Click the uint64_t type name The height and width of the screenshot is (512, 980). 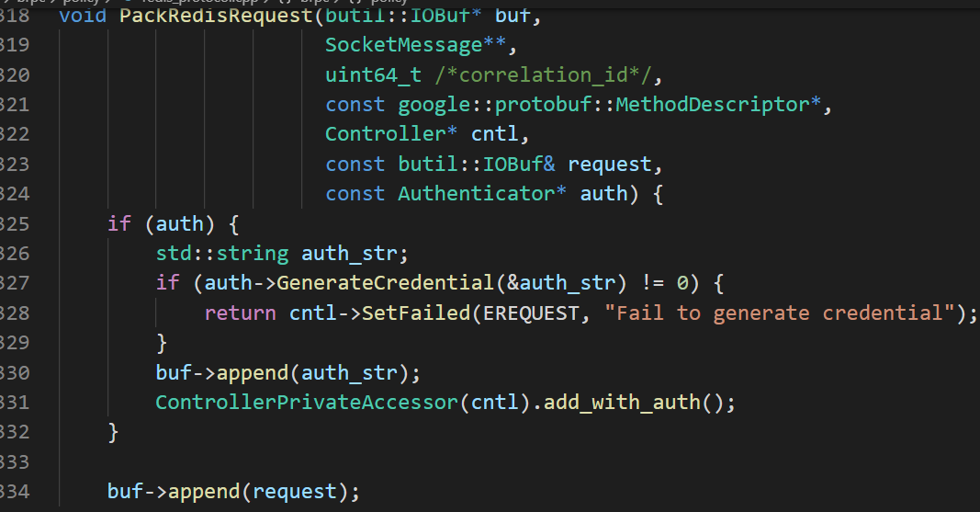tap(373, 75)
